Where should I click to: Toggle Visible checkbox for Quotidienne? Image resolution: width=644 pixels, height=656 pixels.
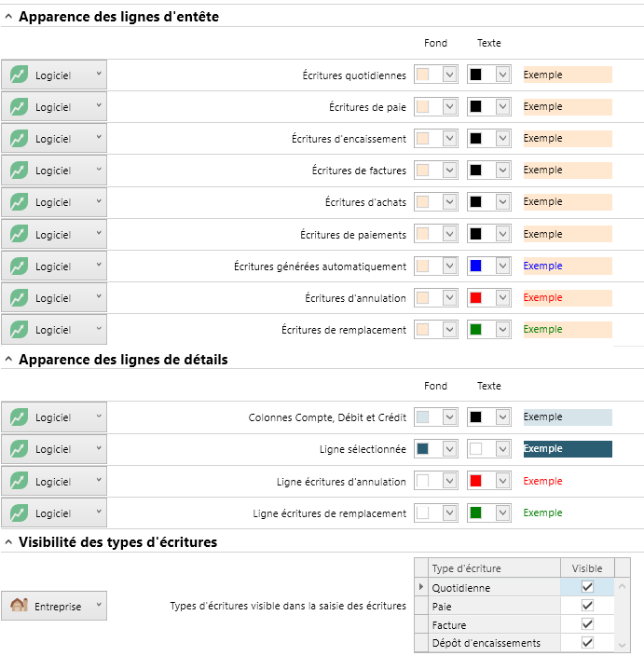pyautogui.click(x=587, y=586)
